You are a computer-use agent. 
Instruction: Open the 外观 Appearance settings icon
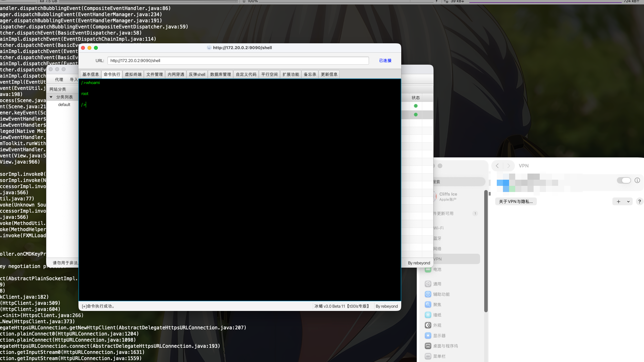[428, 325]
